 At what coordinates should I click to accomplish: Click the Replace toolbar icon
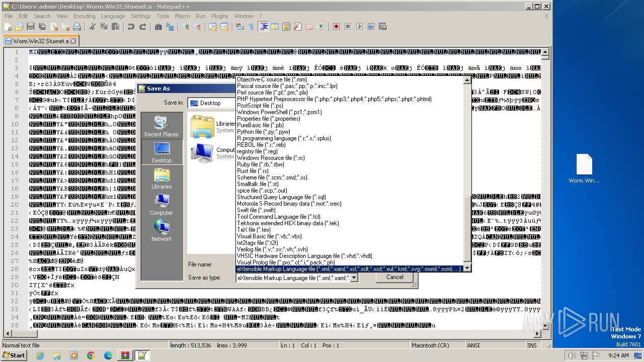click(x=170, y=27)
